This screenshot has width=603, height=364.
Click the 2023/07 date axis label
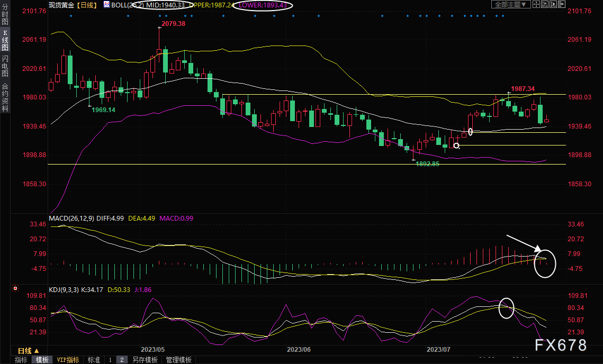438,349
